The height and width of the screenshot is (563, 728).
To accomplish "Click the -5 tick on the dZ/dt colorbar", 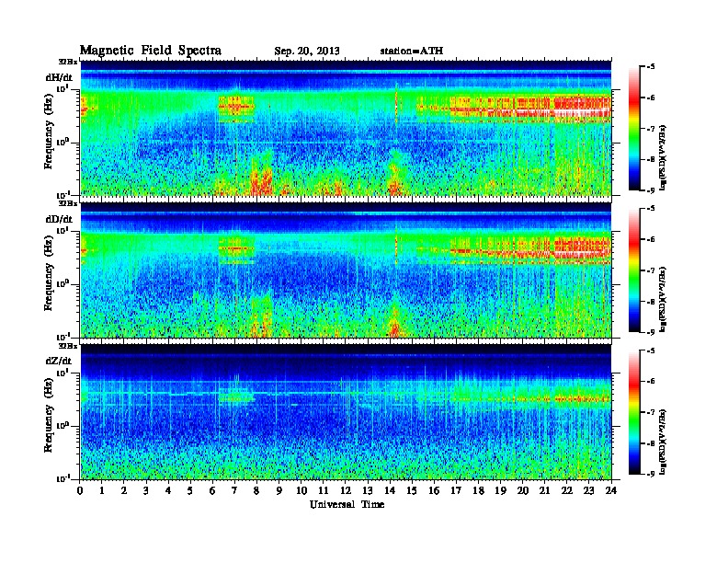I will click(651, 350).
